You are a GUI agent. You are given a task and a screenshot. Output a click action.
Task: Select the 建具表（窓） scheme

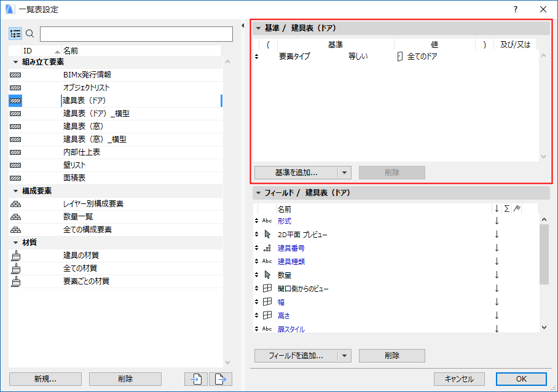pos(116,127)
